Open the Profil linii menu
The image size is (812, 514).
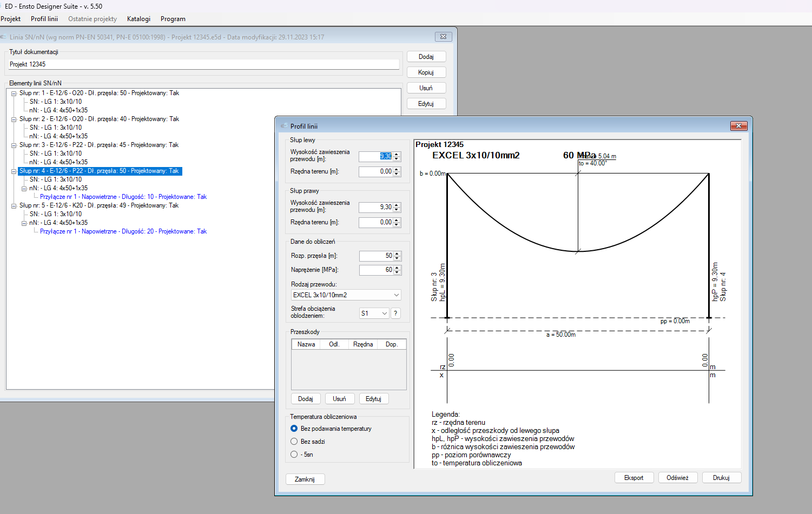point(44,19)
